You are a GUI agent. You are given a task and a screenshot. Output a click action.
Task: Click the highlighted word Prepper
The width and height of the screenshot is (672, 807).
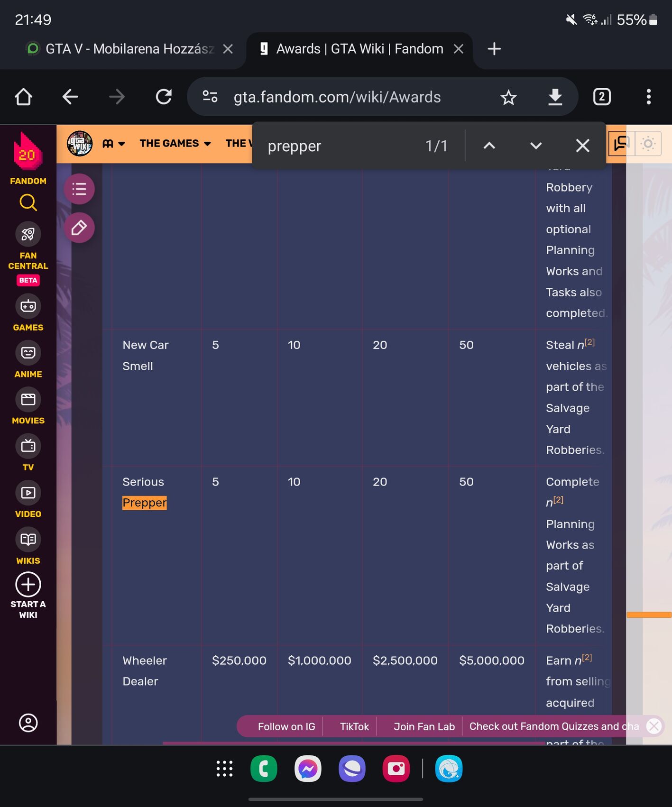144,503
